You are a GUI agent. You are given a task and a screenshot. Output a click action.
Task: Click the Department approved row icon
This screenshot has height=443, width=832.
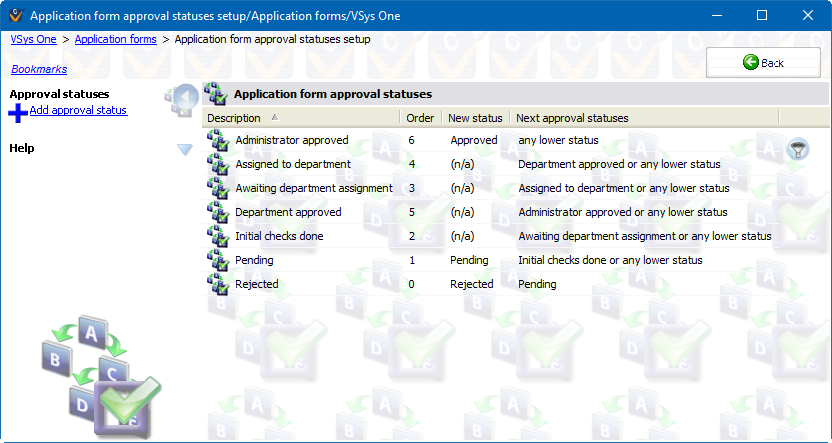(218, 213)
